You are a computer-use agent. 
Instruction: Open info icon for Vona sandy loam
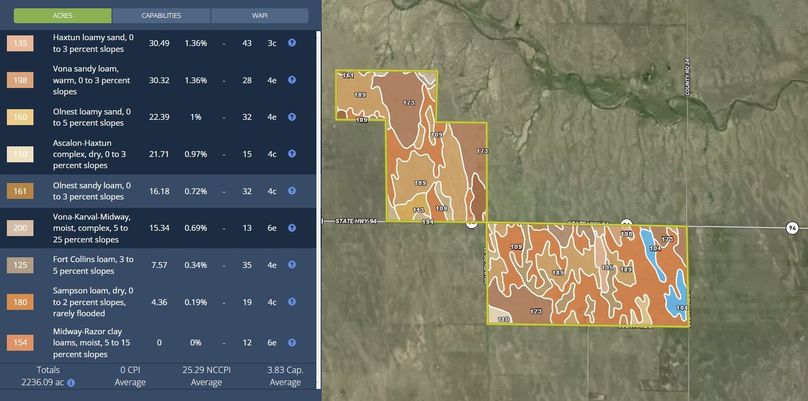pyautogui.click(x=292, y=80)
